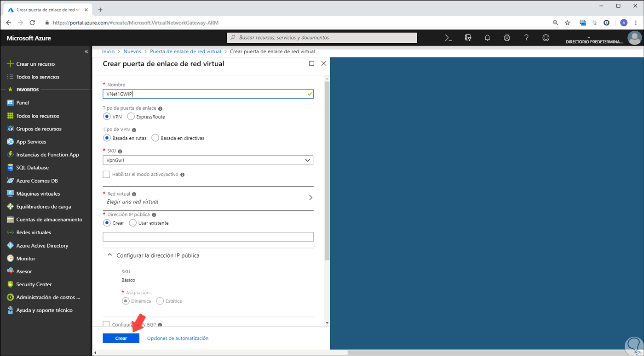Show info for Tipo de puerta de enlace
The image size is (644, 356).
tap(160, 108)
